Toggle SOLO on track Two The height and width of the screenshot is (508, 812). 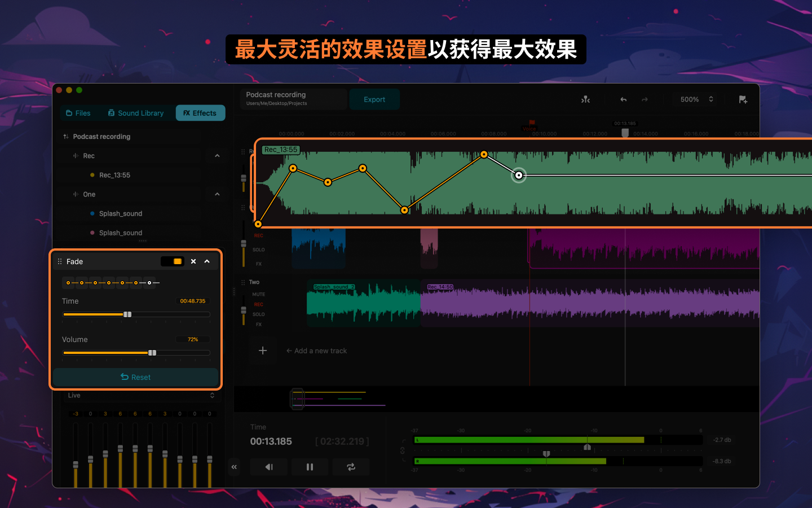(259, 314)
